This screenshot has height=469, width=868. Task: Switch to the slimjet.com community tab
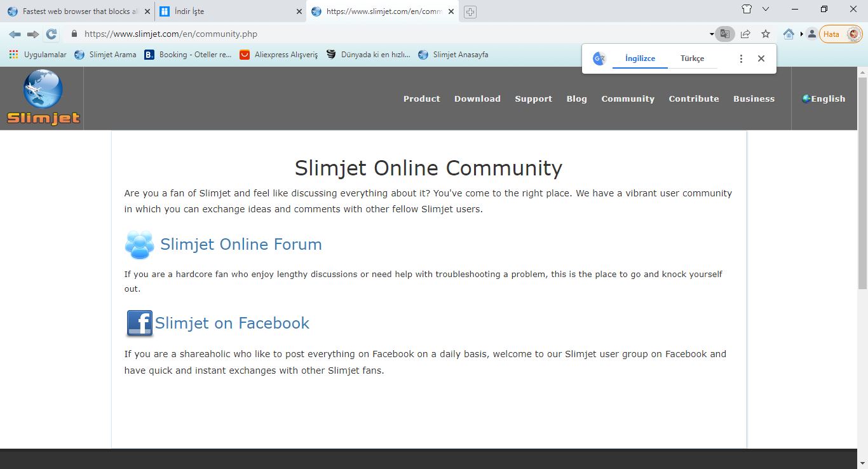coord(382,11)
